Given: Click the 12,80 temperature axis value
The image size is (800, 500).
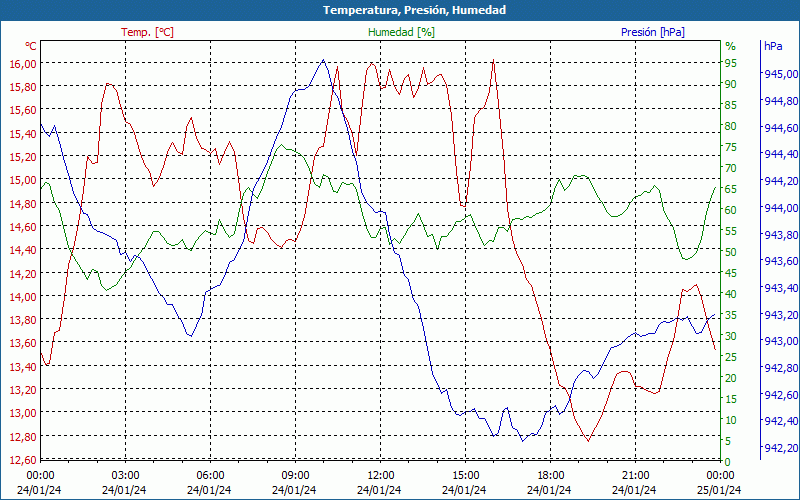Looking at the screenshot, I should 23,437.
